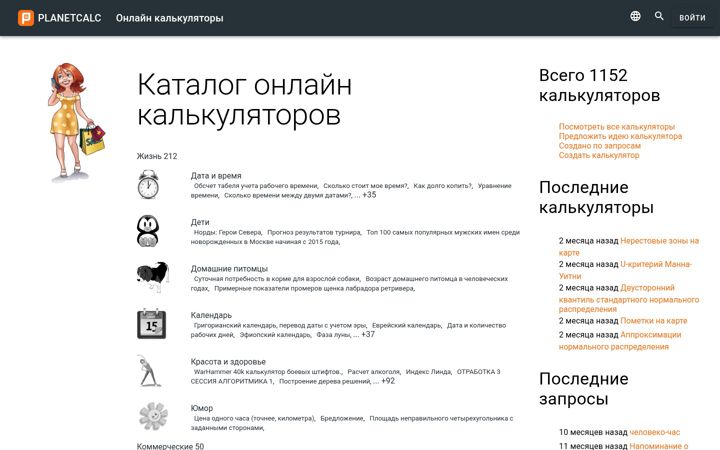
Task: Open Посмотреть все калькуляторы link
Action: point(617,126)
